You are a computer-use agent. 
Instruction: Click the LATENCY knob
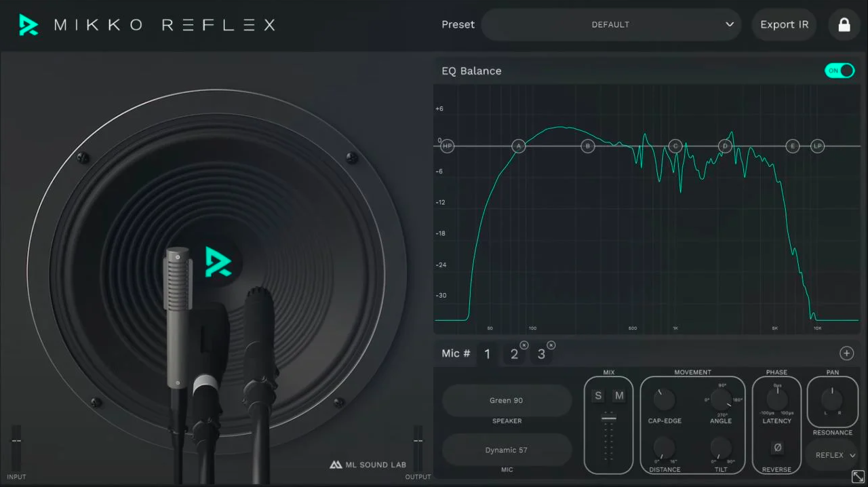(x=777, y=400)
